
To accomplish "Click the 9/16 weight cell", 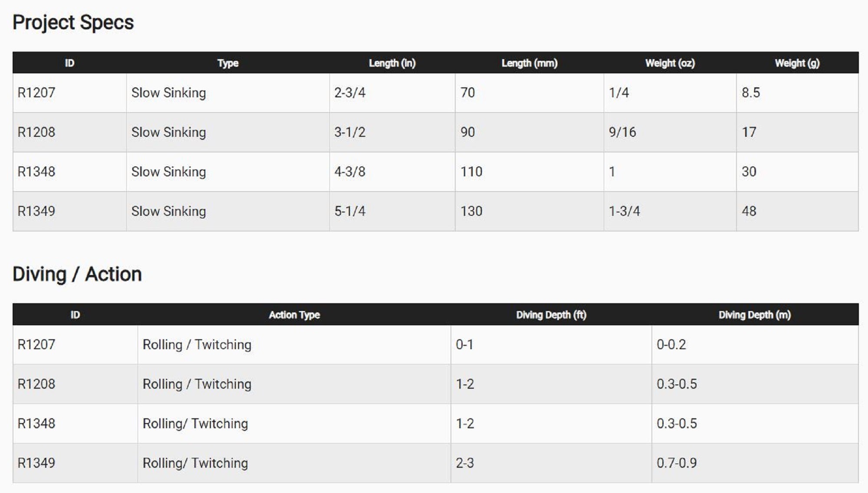I will pyautogui.click(x=622, y=132).
